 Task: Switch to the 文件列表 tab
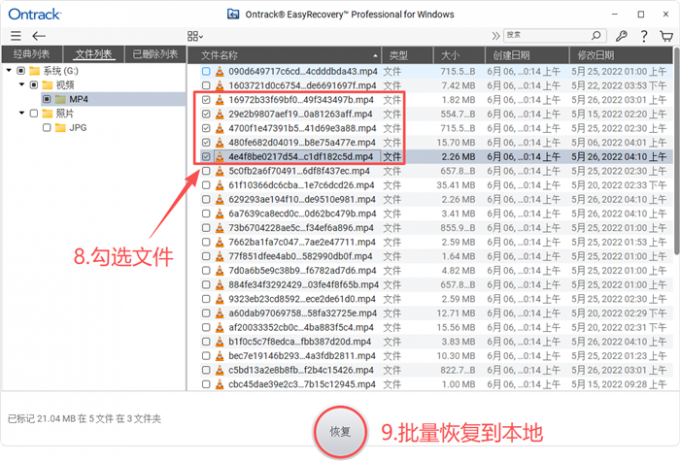pos(94,54)
